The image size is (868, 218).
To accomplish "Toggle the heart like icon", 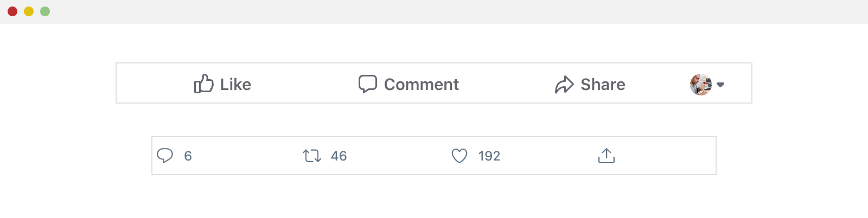I will pos(459,156).
